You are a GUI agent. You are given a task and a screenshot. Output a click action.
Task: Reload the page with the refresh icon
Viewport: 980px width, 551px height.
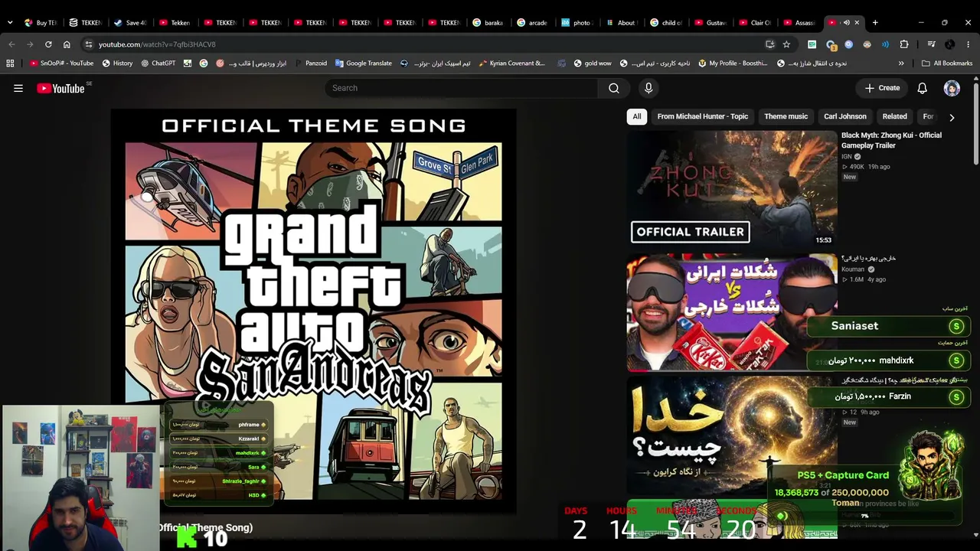[48, 44]
